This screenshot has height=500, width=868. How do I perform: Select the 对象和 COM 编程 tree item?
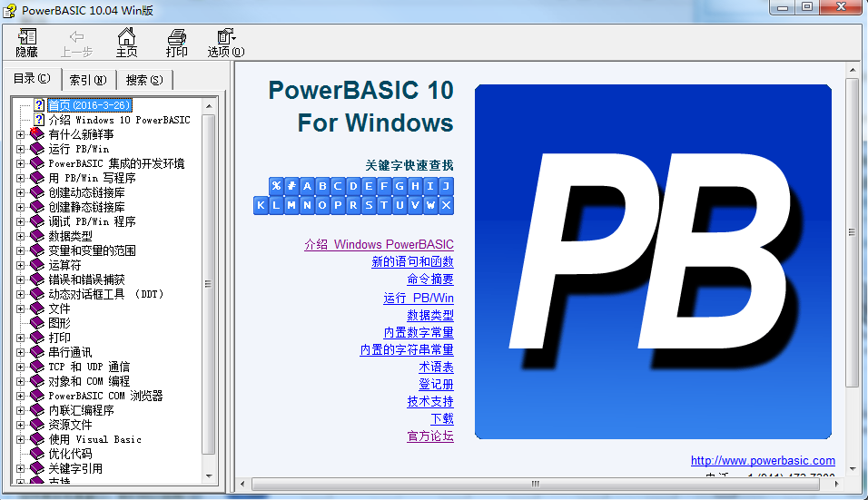(x=89, y=381)
